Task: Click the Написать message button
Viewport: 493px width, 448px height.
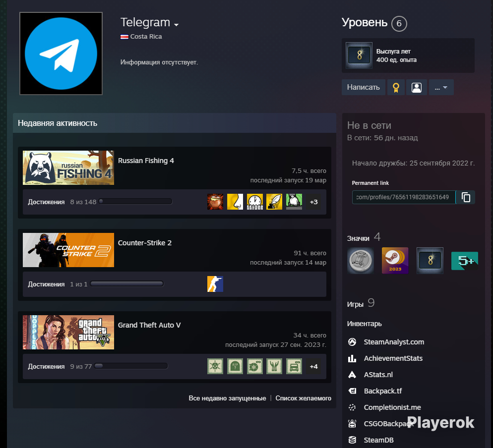Action: pyautogui.click(x=363, y=87)
